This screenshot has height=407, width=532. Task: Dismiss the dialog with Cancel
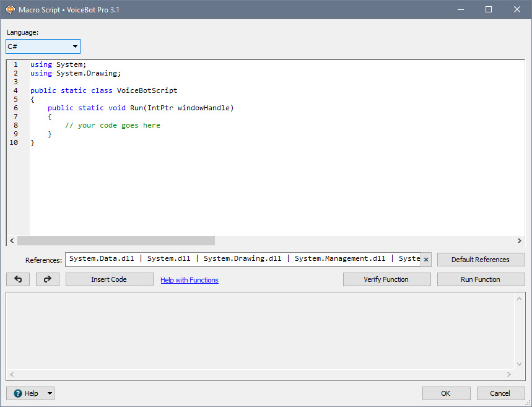[500, 393]
